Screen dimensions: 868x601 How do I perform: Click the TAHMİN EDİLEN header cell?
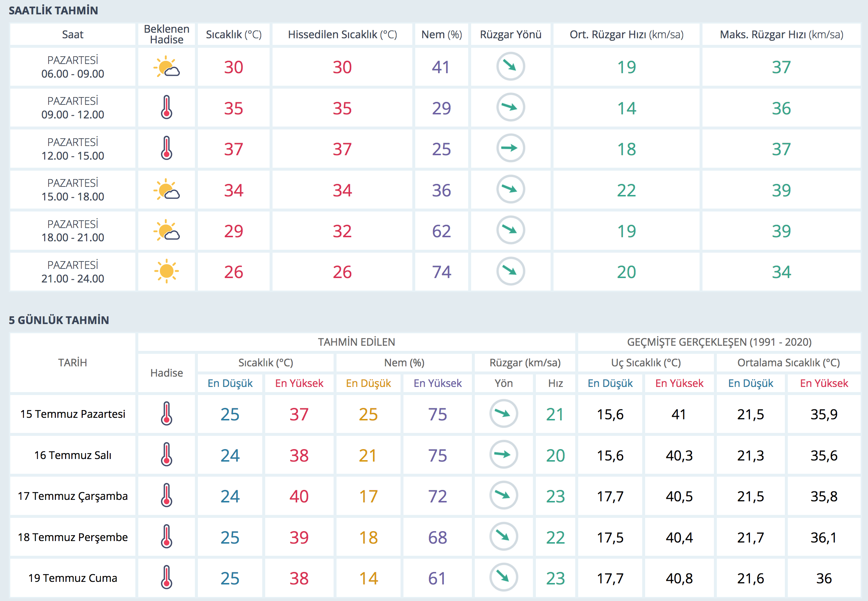click(356, 342)
